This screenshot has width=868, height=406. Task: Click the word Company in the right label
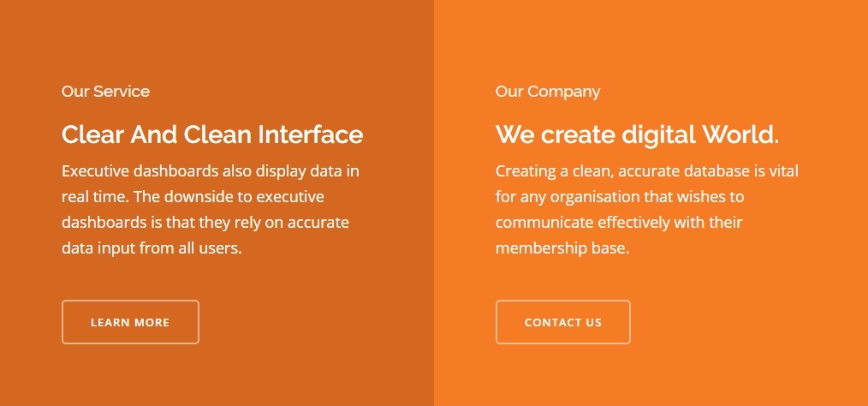(563, 92)
